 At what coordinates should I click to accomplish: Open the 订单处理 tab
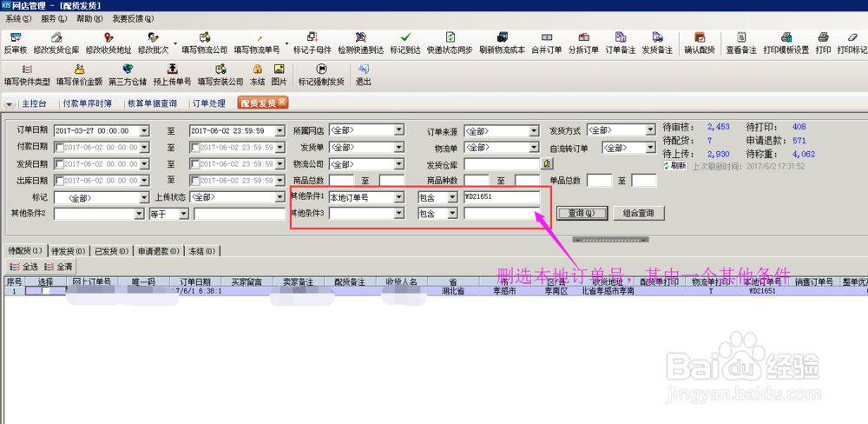208,103
